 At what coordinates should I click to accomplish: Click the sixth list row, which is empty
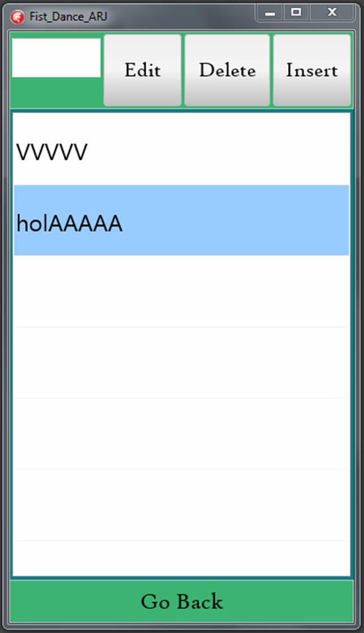[182, 505]
